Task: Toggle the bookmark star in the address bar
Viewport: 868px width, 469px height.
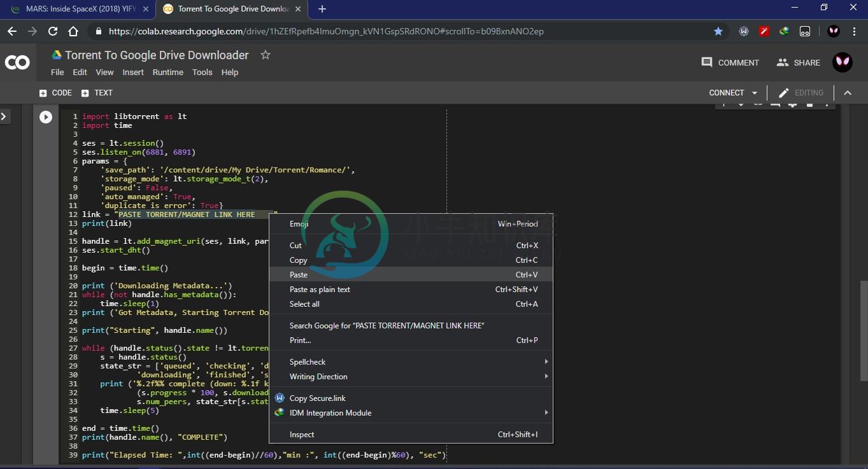Action: [718, 31]
